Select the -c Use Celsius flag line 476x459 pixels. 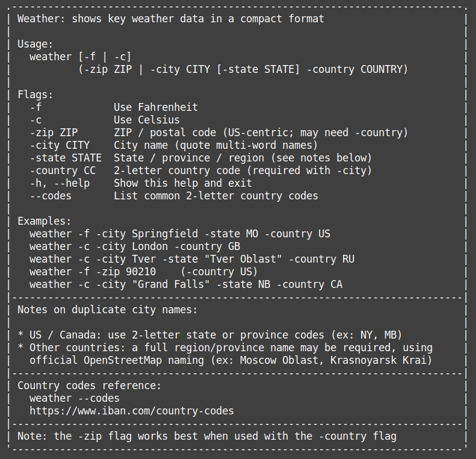104,120
